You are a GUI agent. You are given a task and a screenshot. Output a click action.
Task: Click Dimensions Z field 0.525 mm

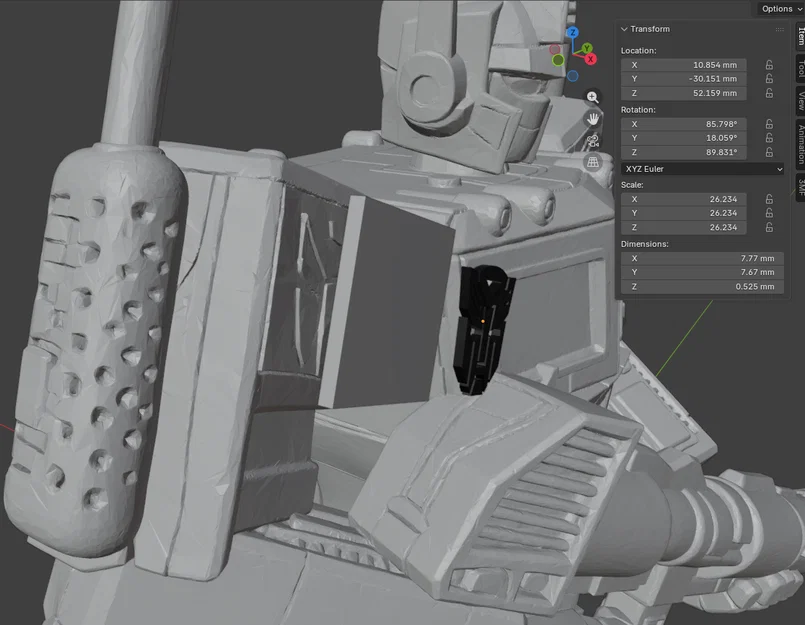pos(702,287)
